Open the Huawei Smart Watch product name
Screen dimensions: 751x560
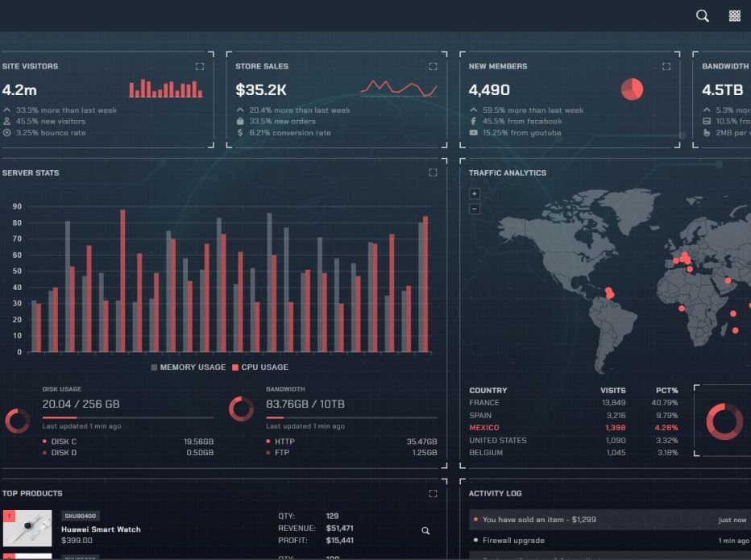(101, 529)
